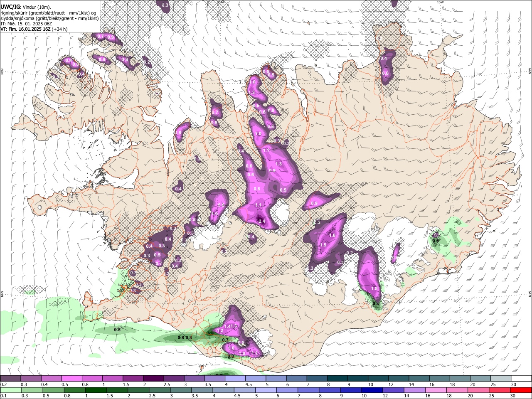Pick the violet 14 swatch on rain scale
This screenshot has width=532, height=399.
pos(415,390)
